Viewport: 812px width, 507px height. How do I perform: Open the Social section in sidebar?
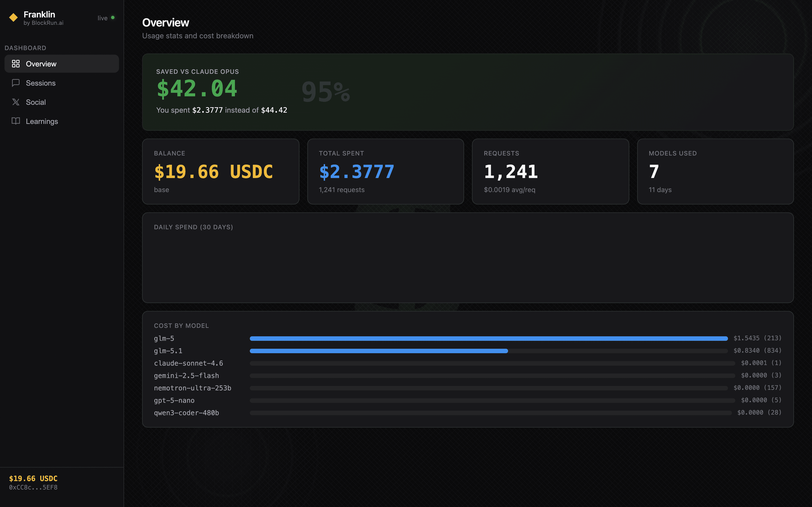[x=36, y=102]
